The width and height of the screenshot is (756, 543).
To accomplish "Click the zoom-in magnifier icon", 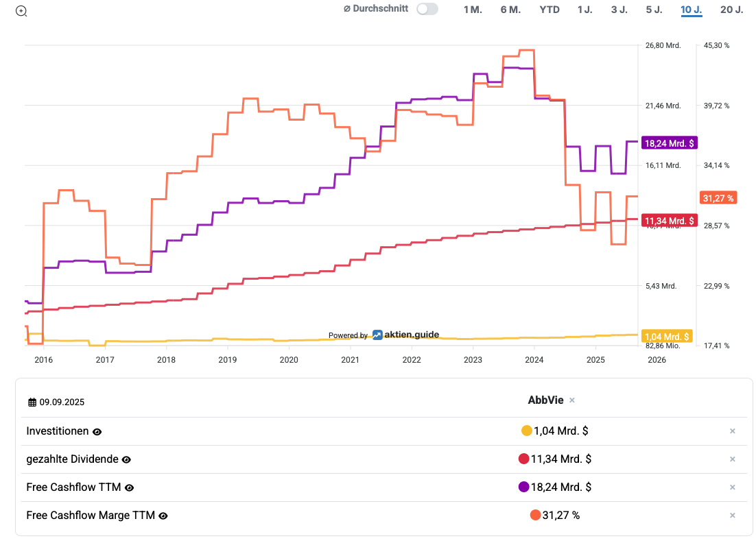I will click(21, 11).
